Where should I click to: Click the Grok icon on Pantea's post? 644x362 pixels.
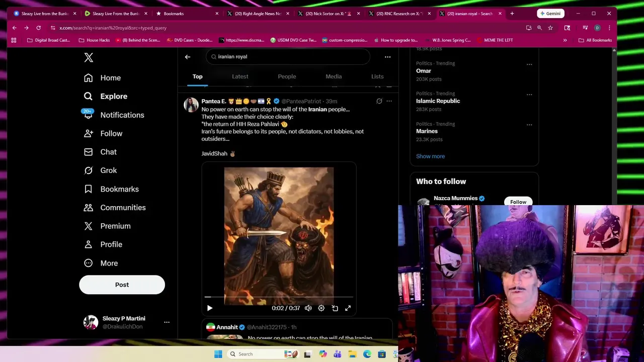click(379, 101)
